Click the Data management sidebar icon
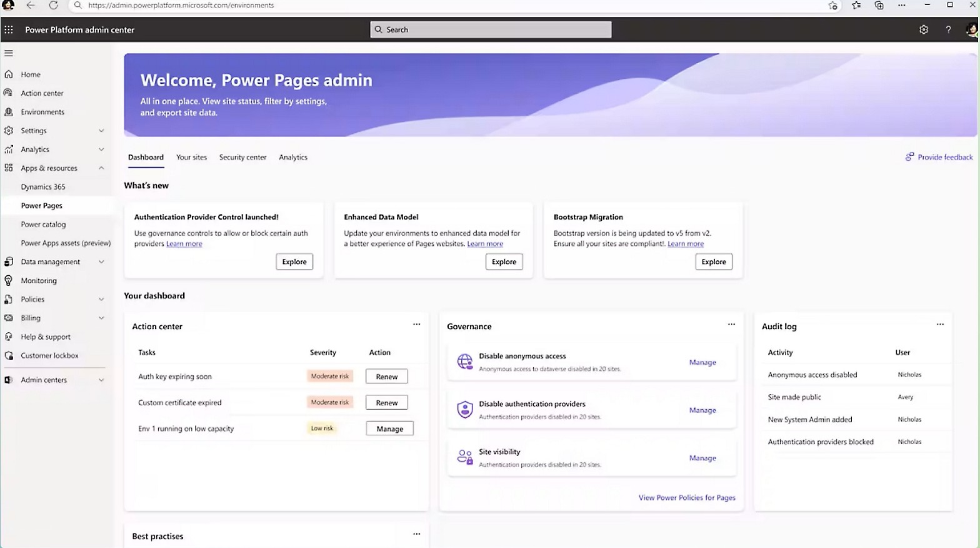The height and width of the screenshot is (548, 980). pyautogui.click(x=9, y=261)
